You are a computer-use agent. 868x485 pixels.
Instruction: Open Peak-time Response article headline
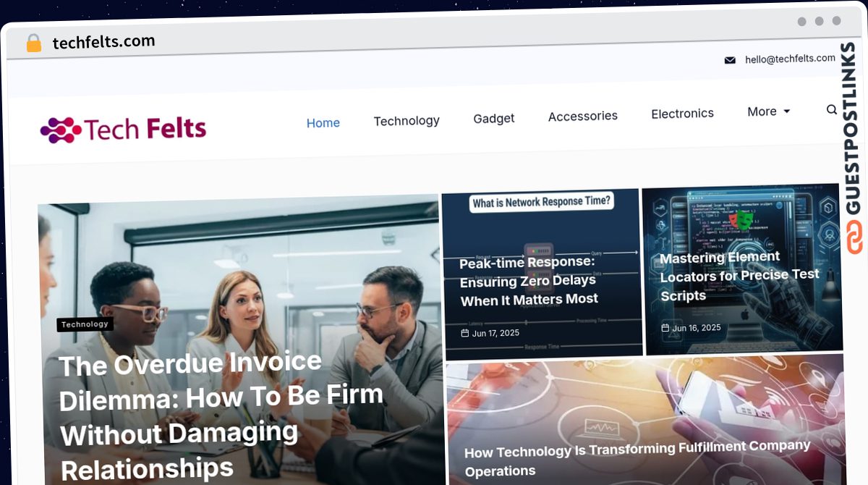(x=529, y=281)
